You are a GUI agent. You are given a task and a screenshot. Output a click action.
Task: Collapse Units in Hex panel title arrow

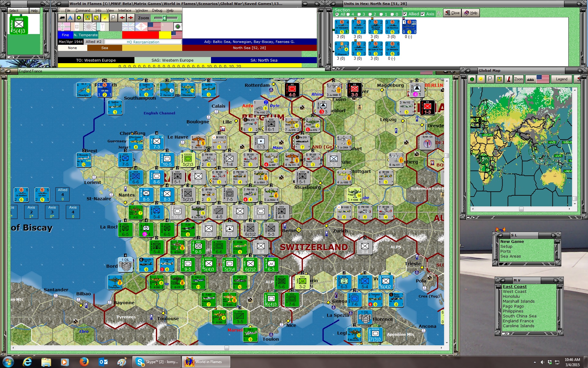[333, 4]
